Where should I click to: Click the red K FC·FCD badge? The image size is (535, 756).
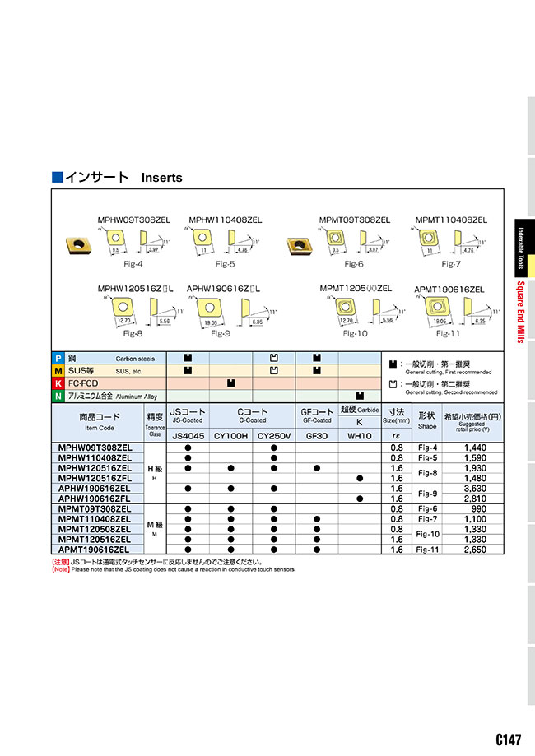click(58, 383)
